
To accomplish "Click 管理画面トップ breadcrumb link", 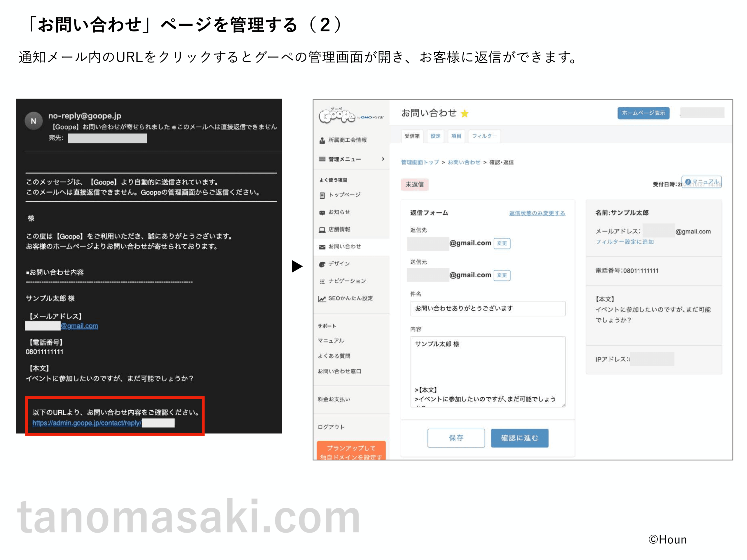I will pyautogui.click(x=420, y=162).
